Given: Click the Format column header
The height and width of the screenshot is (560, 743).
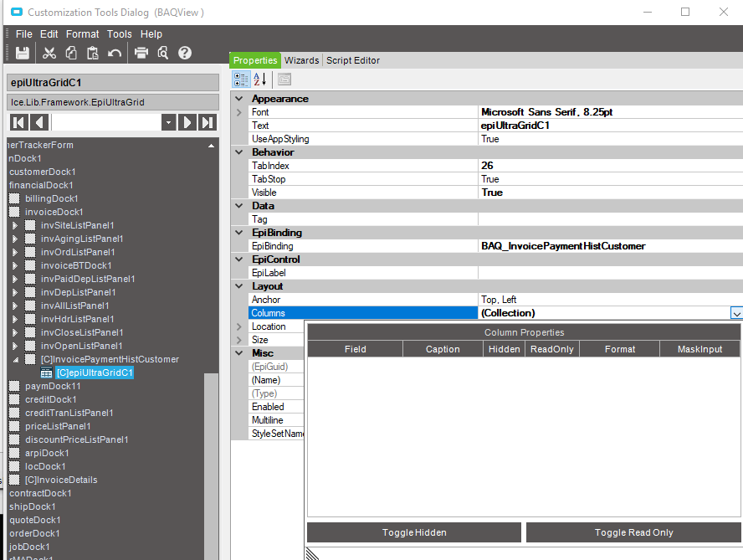Looking at the screenshot, I should (x=620, y=349).
